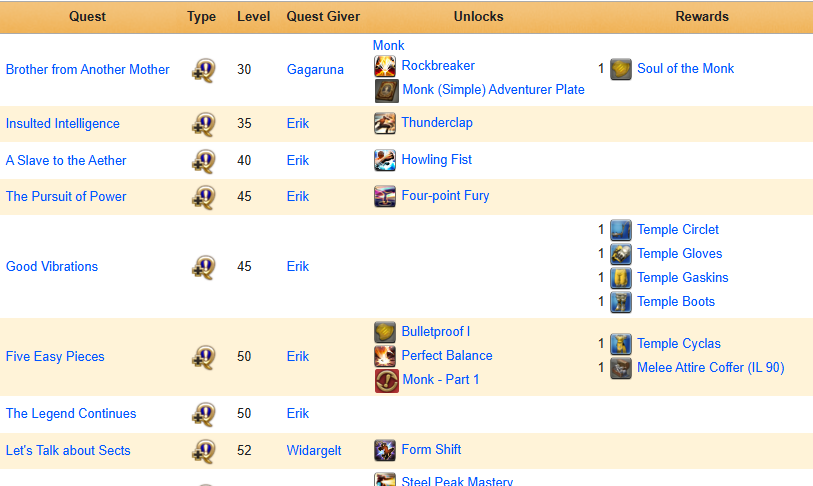Open the Howling Fist text link

pyautogui.click(x=437, y=160)
